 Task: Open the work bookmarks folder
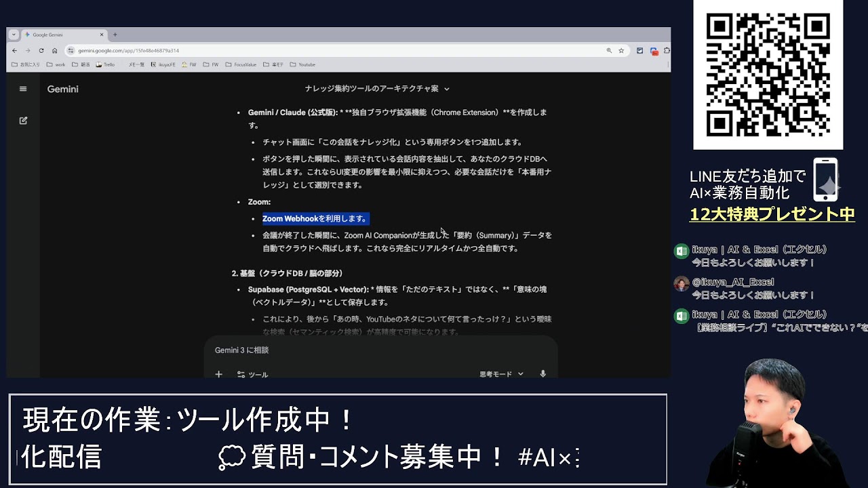pos(56,65)
